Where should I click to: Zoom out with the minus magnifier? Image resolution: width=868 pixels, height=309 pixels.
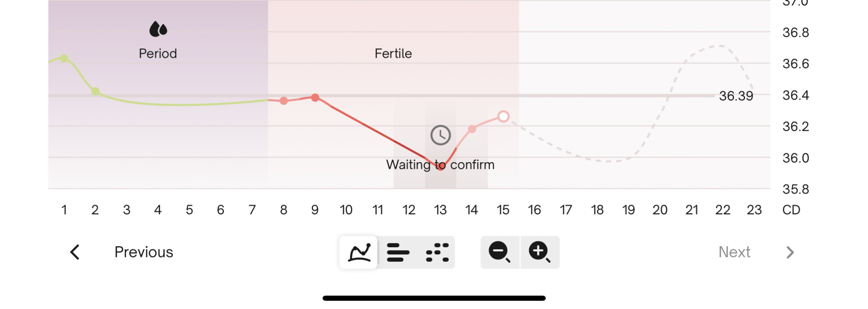point(499,252)
